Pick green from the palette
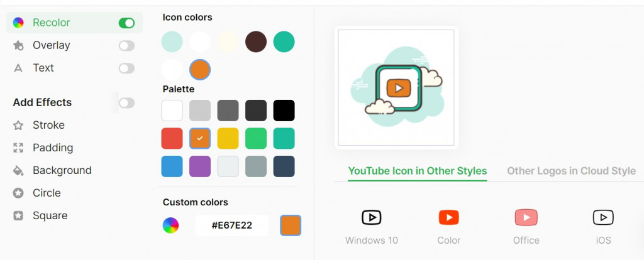Viewport: 644px width, 260px height. (x=256, y=138)
